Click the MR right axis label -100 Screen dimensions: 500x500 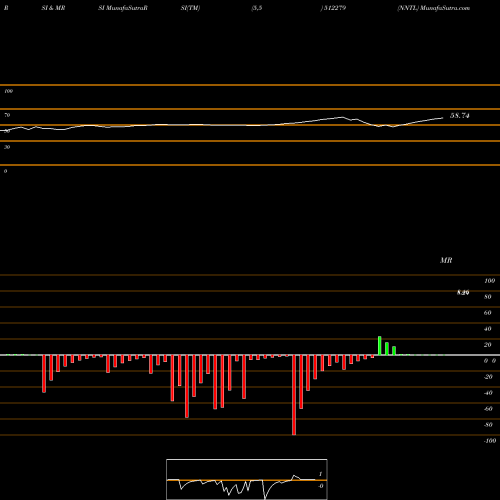coord(490,441)
